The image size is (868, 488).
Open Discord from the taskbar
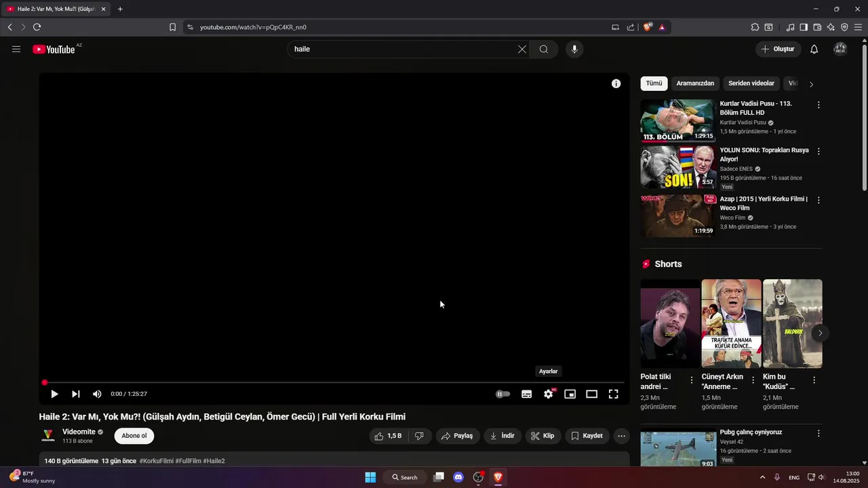coord(458,477)
